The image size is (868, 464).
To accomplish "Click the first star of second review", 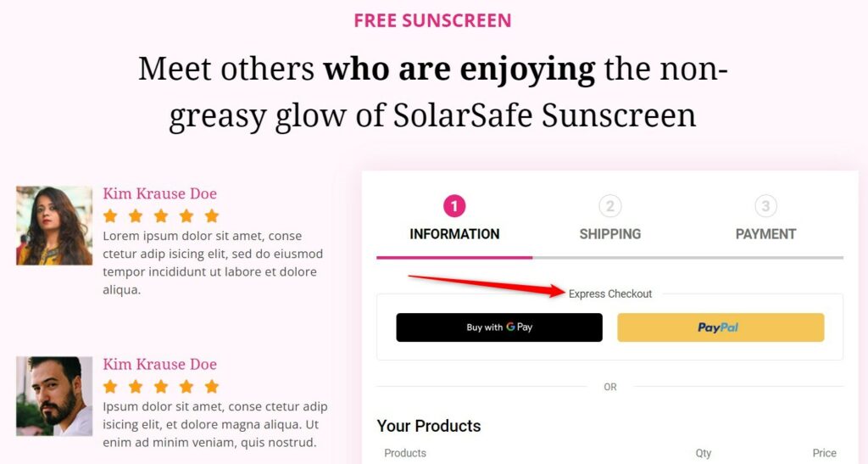I will (x=110, y=386).
